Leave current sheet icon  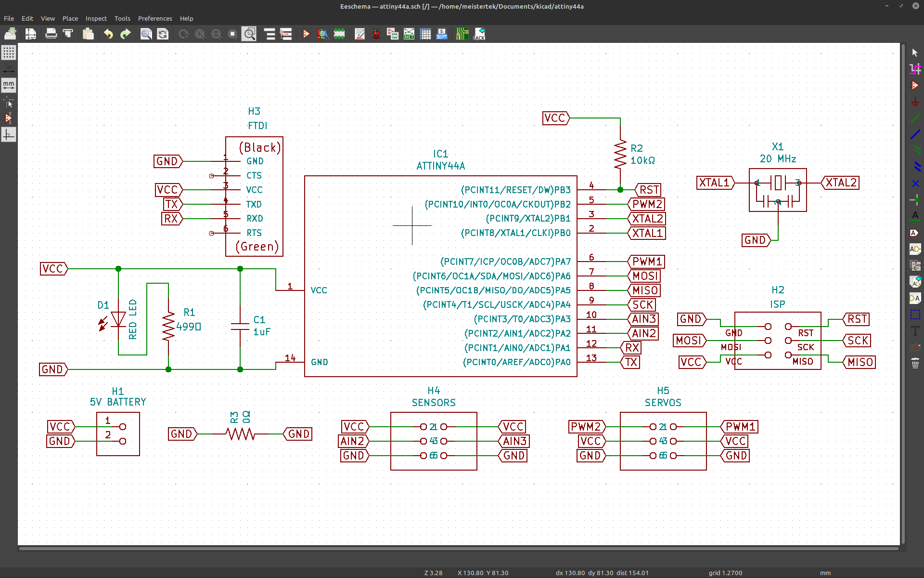pyautogui.click(x=286, y=34)
